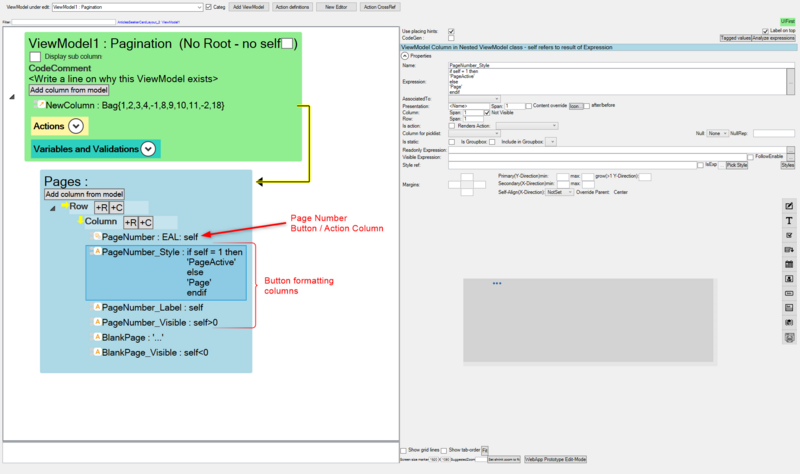Open the Self-Align NotSet dropdown
Image resolution: width=800 pixels, height=474 pixels.
click(559, 192)
